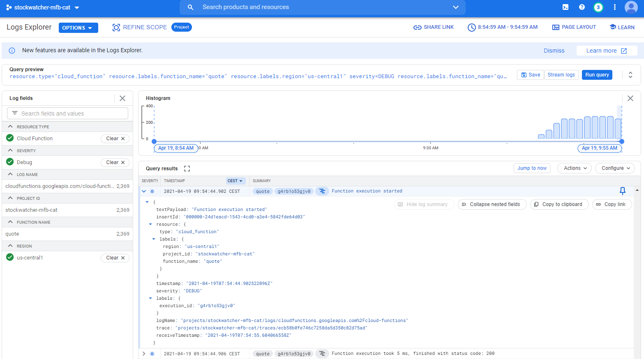Uncheck the Cloud Function resource type filter
The width and height of the screenshot is (644, 359).
[10, 138]
